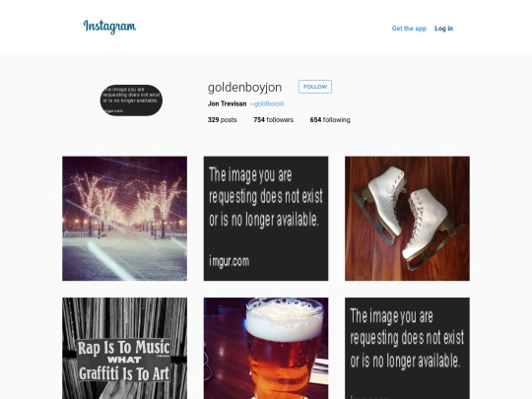Click the Instagram logo

[109, 27]
